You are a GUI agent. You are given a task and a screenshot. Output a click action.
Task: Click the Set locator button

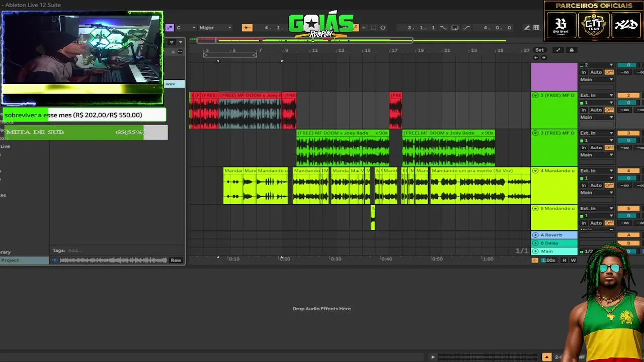tap(539, 50)
